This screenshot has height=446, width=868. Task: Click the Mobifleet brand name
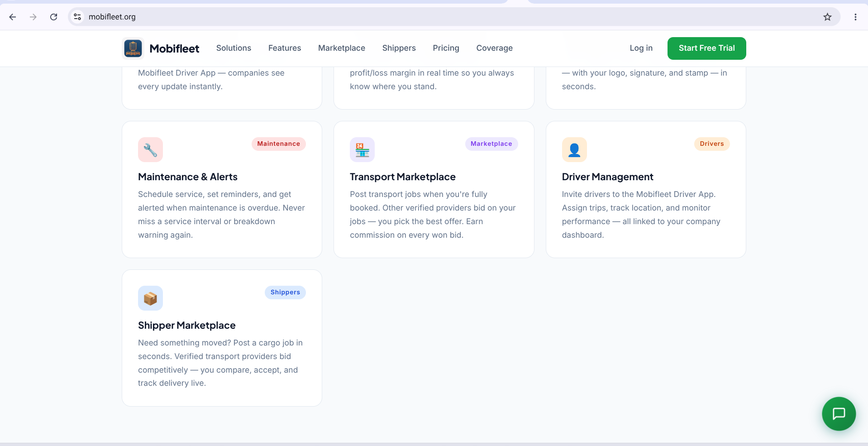[x=174, y=48]
